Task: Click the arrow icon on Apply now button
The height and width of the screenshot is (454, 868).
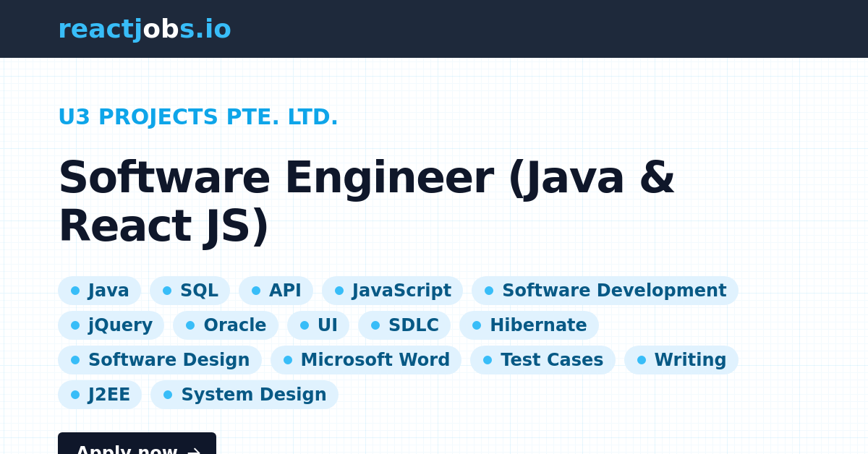Action: (x=193, y=450)
